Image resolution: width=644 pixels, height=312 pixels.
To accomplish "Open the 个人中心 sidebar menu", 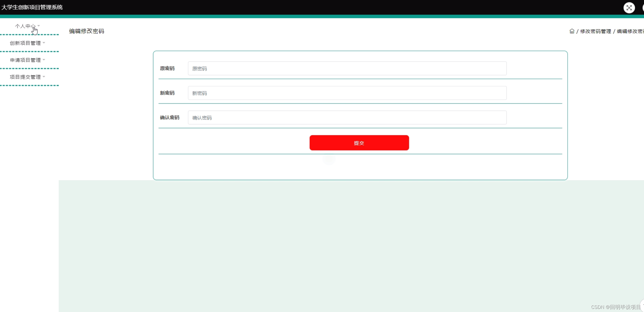I will [25, 26].
